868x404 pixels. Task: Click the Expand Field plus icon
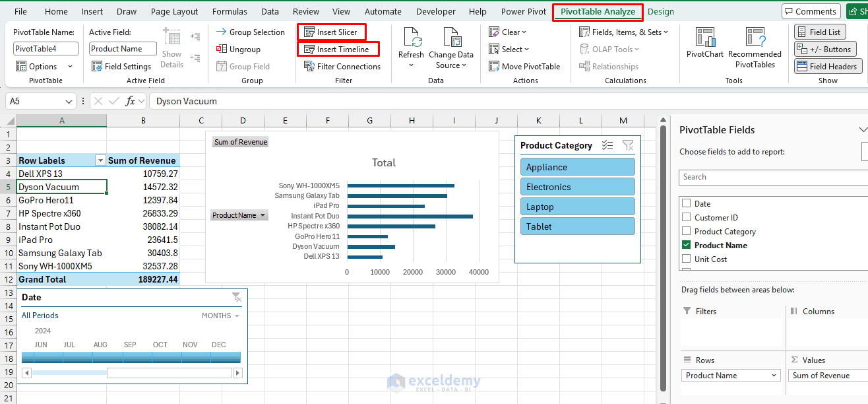pos(195,37)
